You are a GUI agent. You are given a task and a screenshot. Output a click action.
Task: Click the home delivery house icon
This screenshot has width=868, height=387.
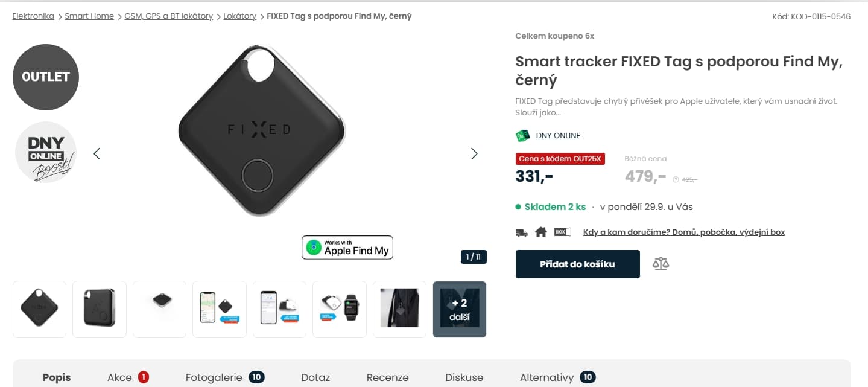(540, 232)
